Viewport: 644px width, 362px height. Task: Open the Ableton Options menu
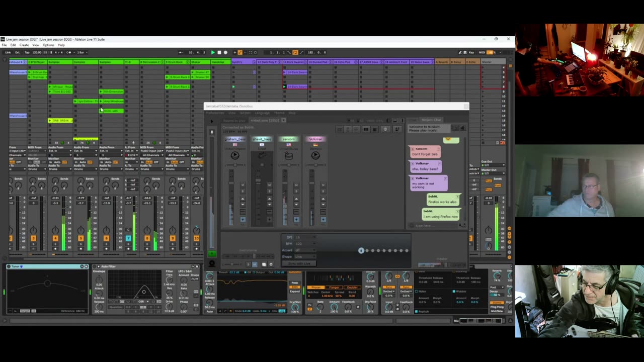48,45
